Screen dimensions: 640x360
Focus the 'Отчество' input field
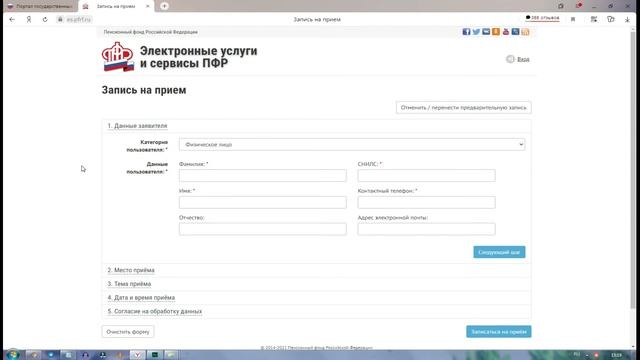(262, 229)
